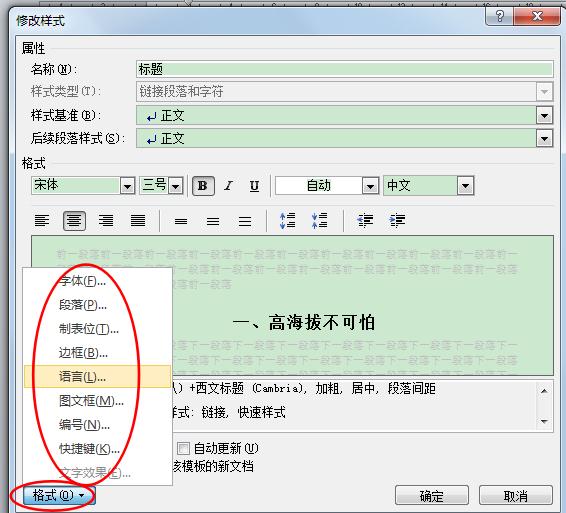Open the 自动 font color dropdown
Screen dimensions: 566x513
370,186
